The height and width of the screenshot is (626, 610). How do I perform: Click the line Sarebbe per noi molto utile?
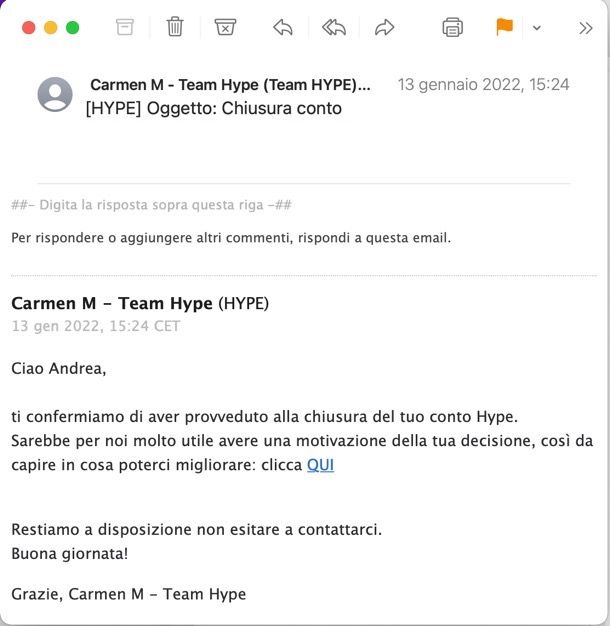[302, 441]
